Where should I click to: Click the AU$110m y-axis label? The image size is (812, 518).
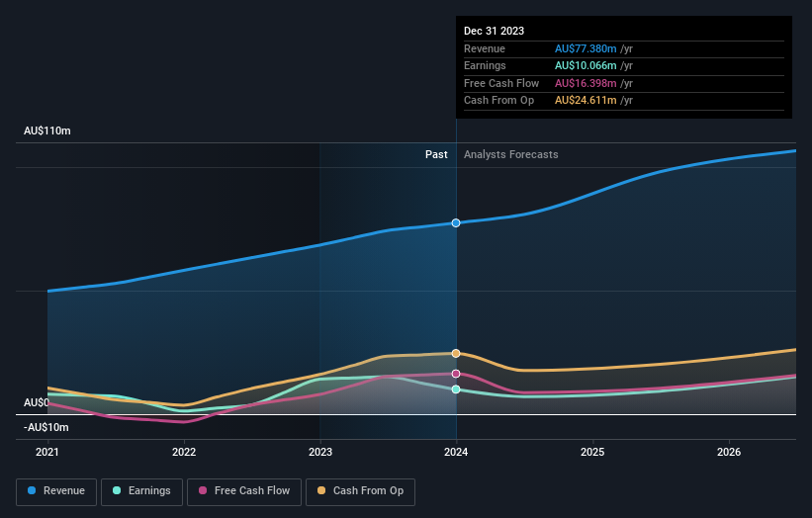coord(47,130)
